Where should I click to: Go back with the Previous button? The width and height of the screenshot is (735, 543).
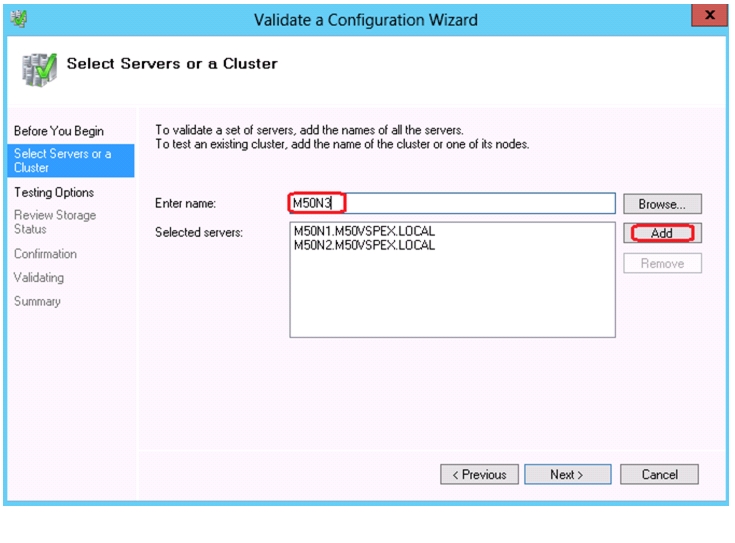[479, 475]
